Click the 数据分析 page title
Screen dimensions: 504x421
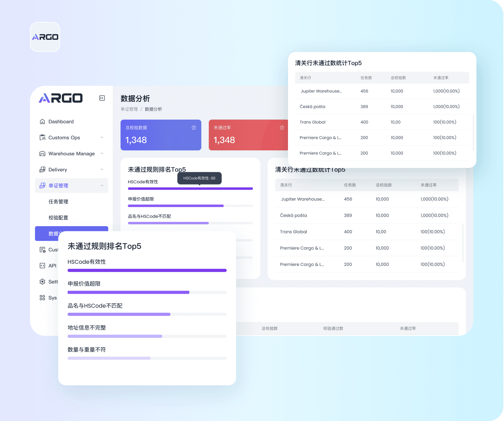[135, 98]
